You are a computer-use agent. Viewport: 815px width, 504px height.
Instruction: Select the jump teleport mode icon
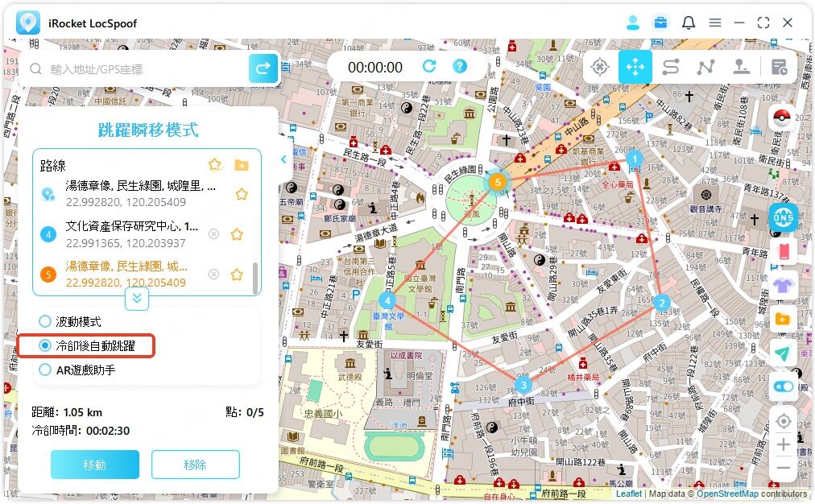pyautogui.click(x=741, y=67)
